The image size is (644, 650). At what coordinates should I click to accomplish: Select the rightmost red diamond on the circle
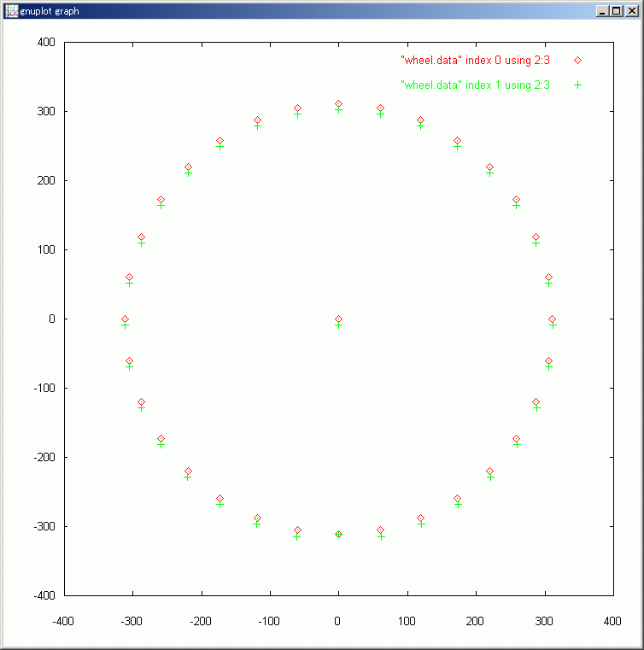point(552,319)
